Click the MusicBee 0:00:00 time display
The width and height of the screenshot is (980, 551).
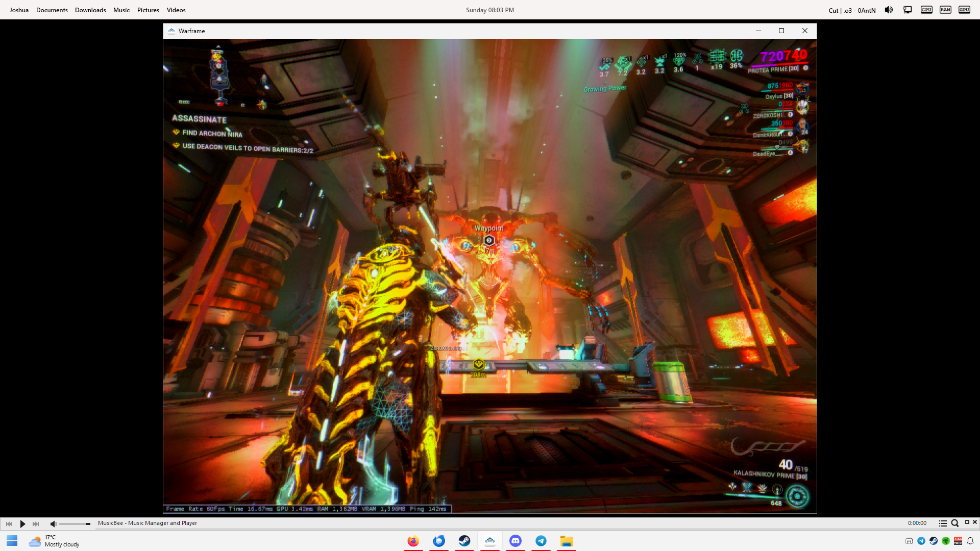point(917,523)
